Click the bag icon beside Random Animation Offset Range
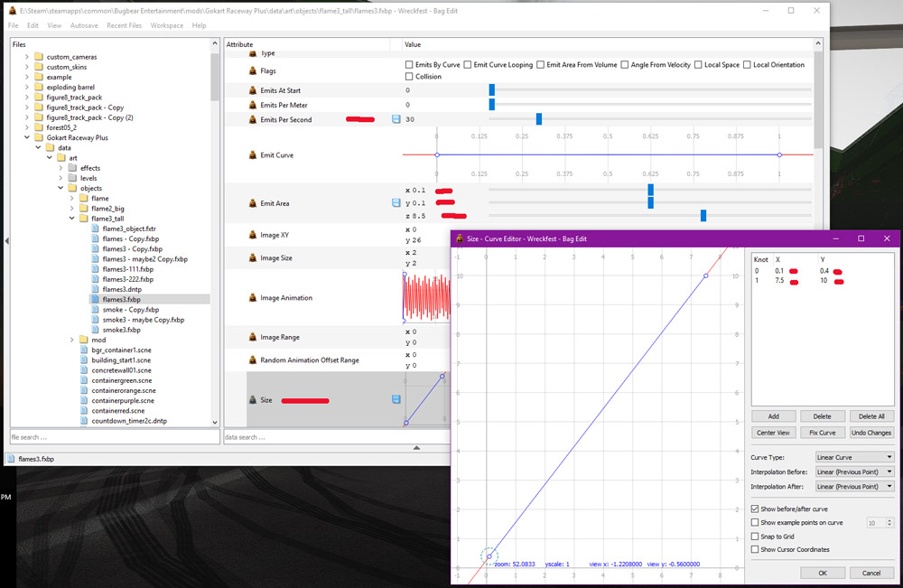Image resolution: width=903 pixels, height=588 pixels. [x=252, y=360]
